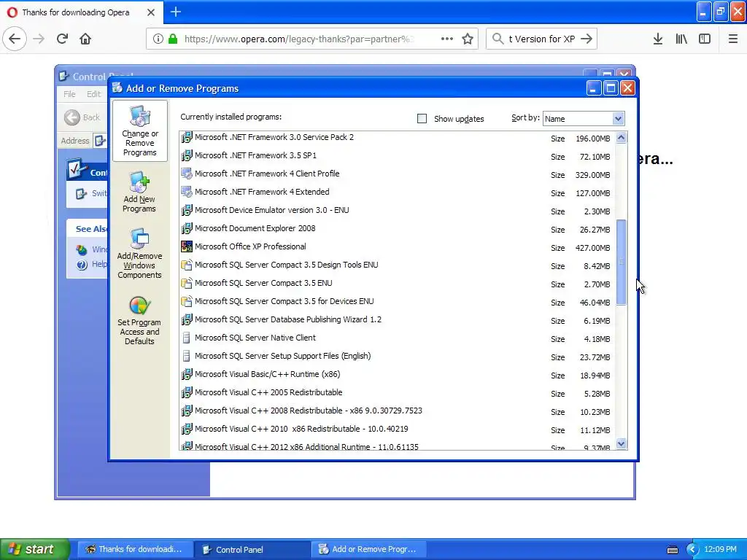Open Firefox hamburger menu
747x560 pixels.
[x=733, y=39]
